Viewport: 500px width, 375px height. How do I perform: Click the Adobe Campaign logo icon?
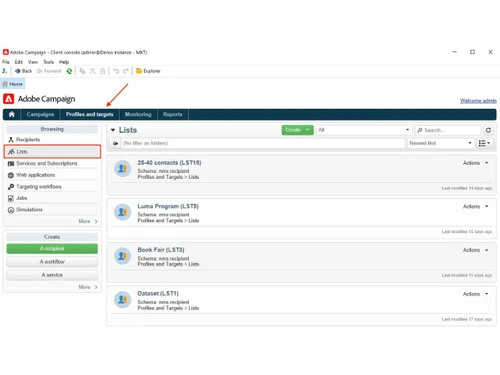point(8,99)
